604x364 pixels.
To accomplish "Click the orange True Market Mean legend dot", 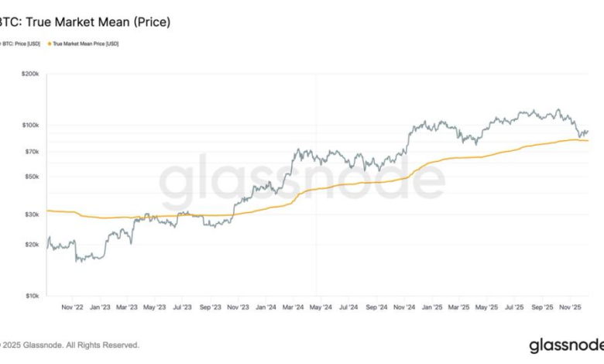I will (x=50, y=43).
